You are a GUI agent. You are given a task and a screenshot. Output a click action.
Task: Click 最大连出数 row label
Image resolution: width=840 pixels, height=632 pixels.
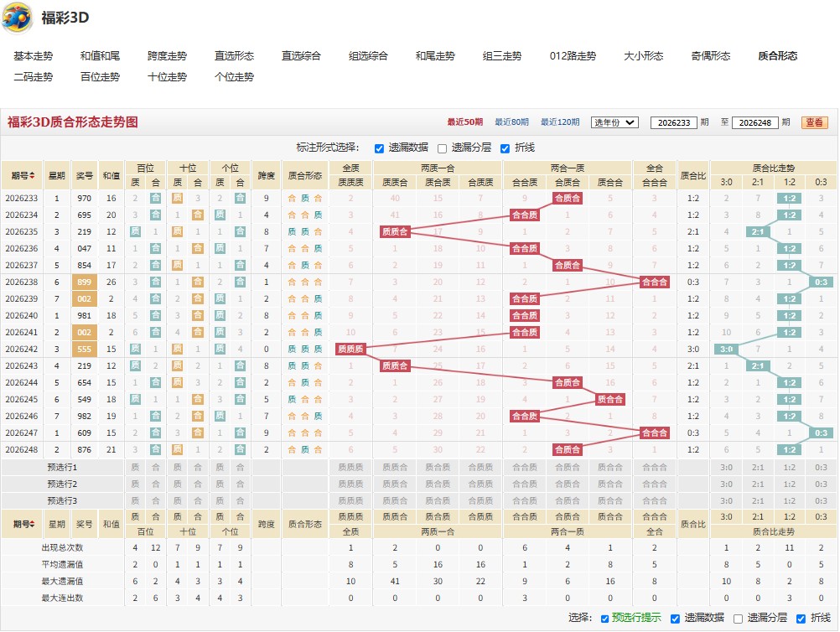pos(62,598)
